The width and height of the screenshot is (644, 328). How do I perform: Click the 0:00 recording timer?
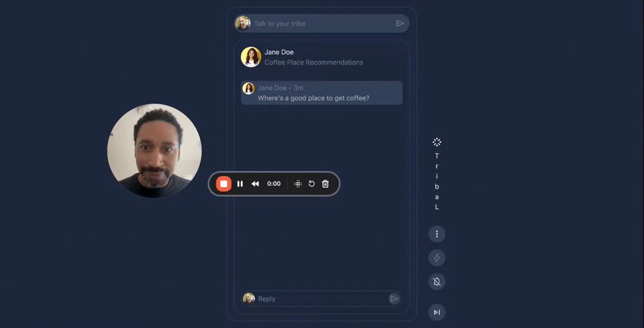click(x=274, y=184)
